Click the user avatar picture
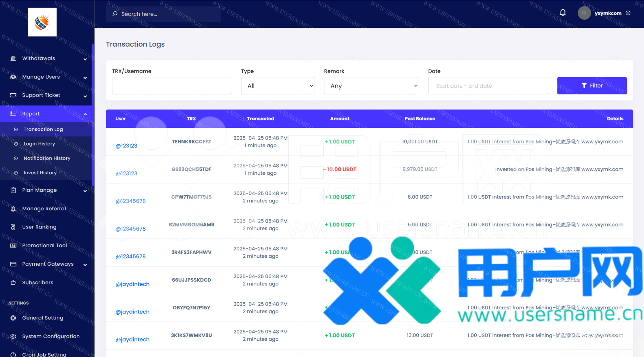 pyautogui.click(x=584, y=13)
